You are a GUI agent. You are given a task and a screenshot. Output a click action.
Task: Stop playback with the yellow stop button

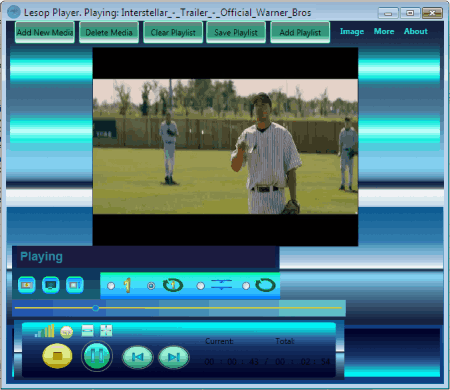click(x=57, y=356)
